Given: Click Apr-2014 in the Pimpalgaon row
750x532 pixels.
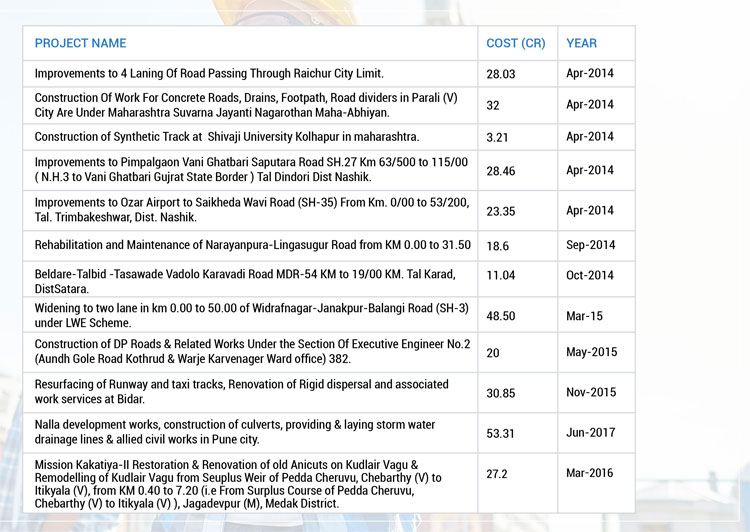Looking at the screenshot, I should pyautogui.click(x=590, y=170).
